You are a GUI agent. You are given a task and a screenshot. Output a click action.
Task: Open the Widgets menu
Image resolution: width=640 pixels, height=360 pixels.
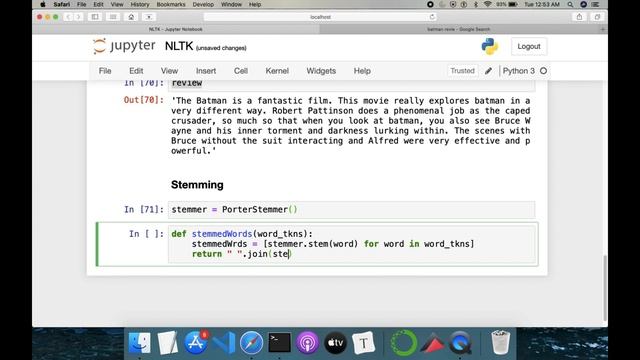[321, 71]
